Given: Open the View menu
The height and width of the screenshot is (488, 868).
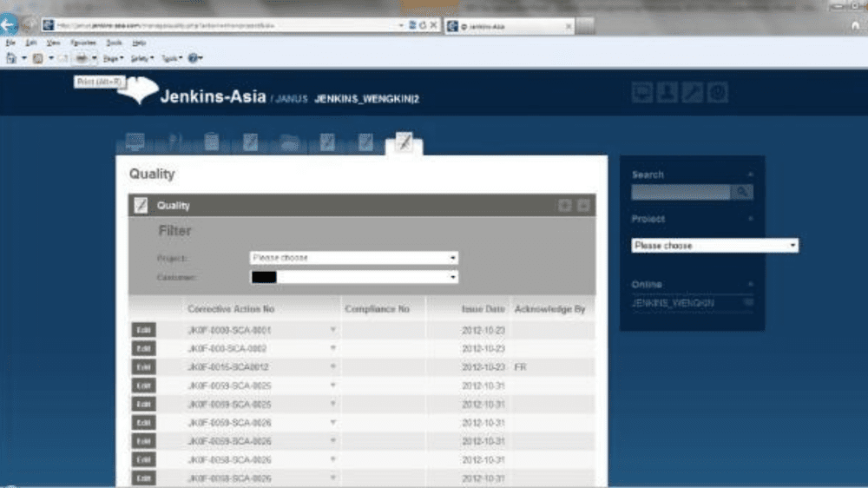Looking at the screenshot, I should click(x=53, y=43).
